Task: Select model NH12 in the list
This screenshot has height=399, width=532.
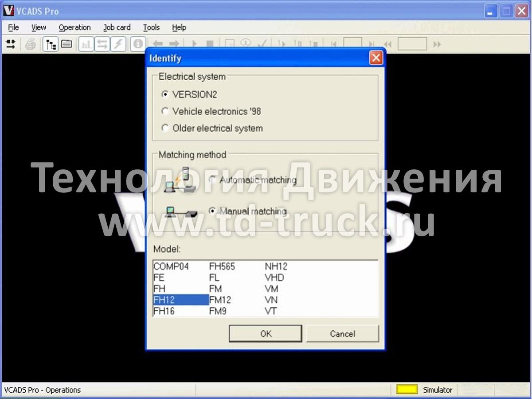Action: [x=276, y=266]
